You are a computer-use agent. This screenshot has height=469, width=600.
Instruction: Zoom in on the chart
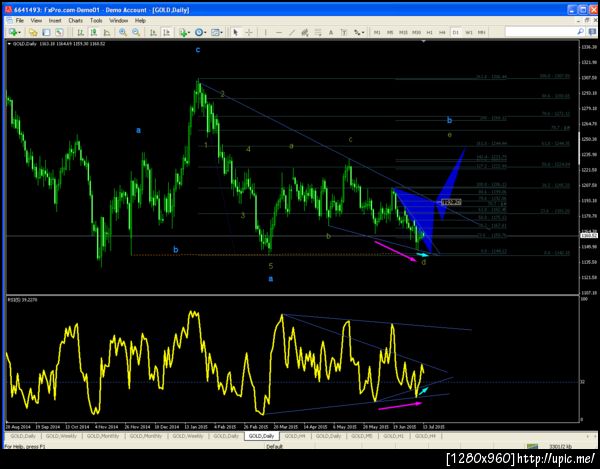click(123, 33)
